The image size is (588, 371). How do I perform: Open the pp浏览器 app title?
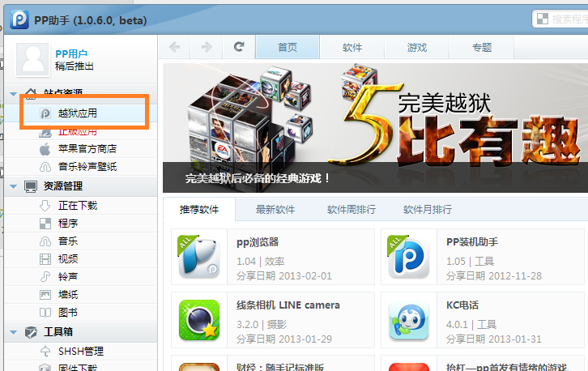(258, 242)
